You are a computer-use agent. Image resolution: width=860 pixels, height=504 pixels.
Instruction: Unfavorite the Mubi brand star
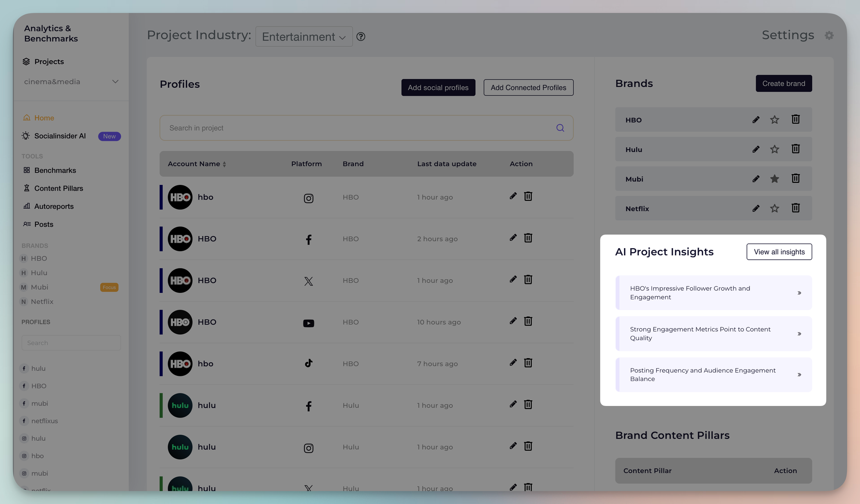(x=774, y=178)
